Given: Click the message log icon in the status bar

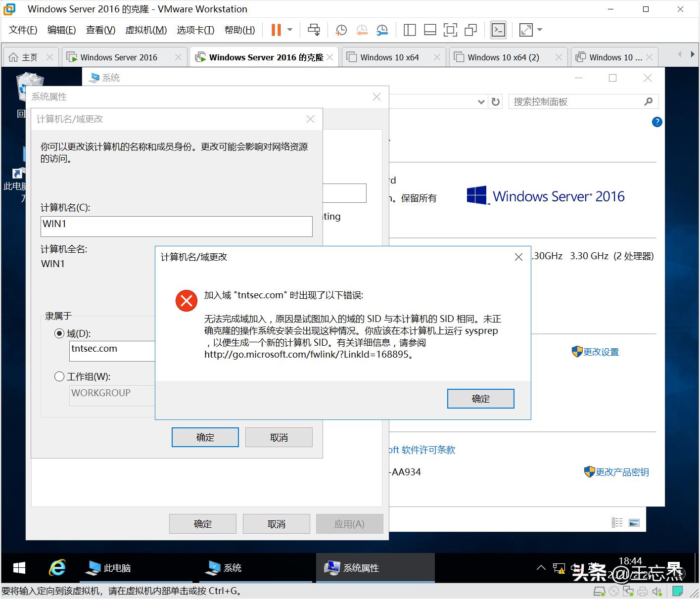Looking at the screenshot, I should [677, 591].
